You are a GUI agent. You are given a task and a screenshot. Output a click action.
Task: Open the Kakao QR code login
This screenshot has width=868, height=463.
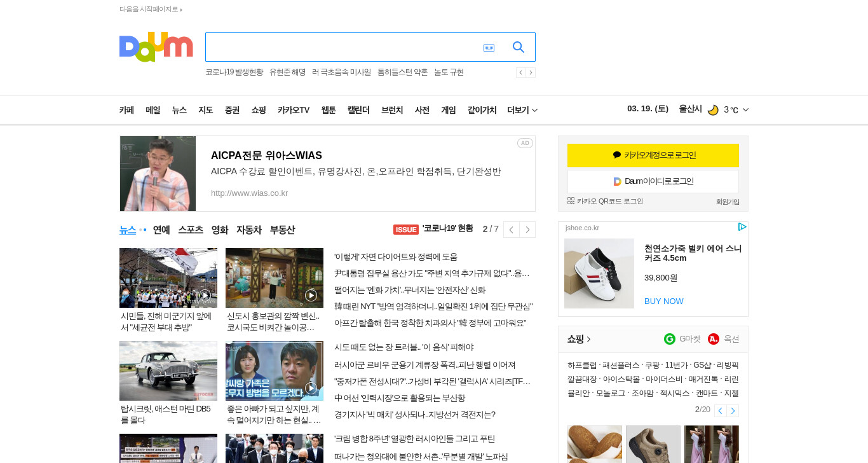(x=605, y=201)
